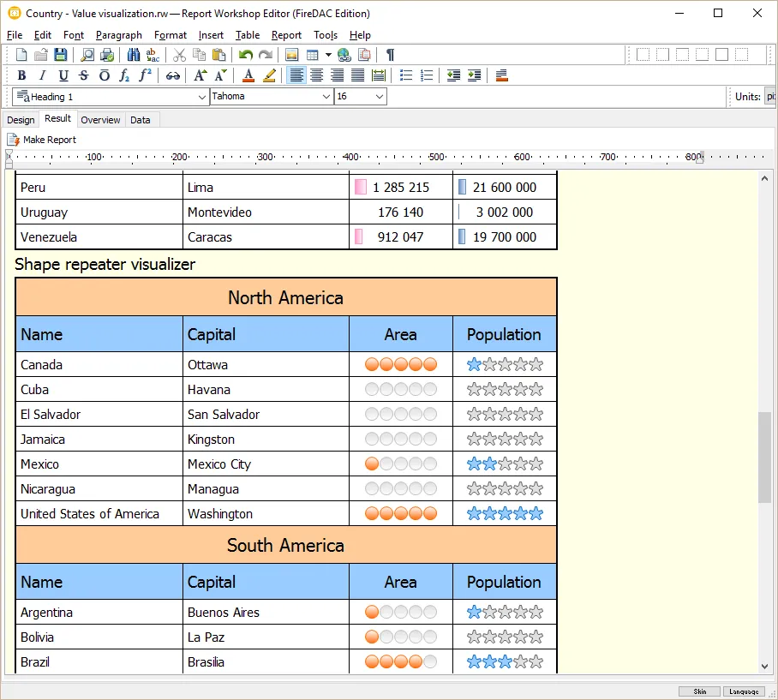This screenshot has height=700, width=778.
Task: Click the Make Report button
Action: 42,140
